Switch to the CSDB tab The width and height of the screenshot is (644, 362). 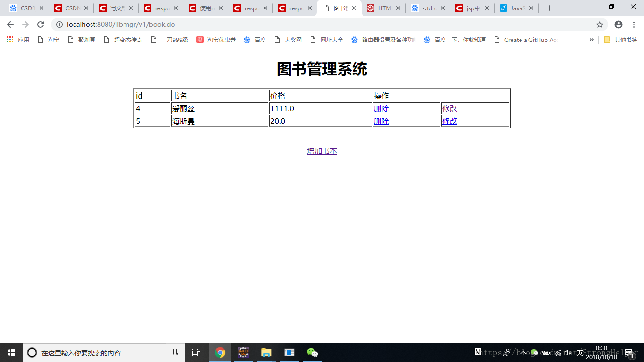pos(26,8)
